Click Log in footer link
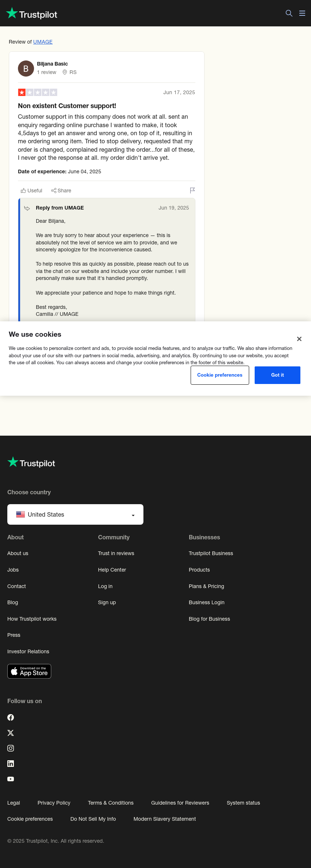Screen dimensions: 311x868 (x=105, y=586)
